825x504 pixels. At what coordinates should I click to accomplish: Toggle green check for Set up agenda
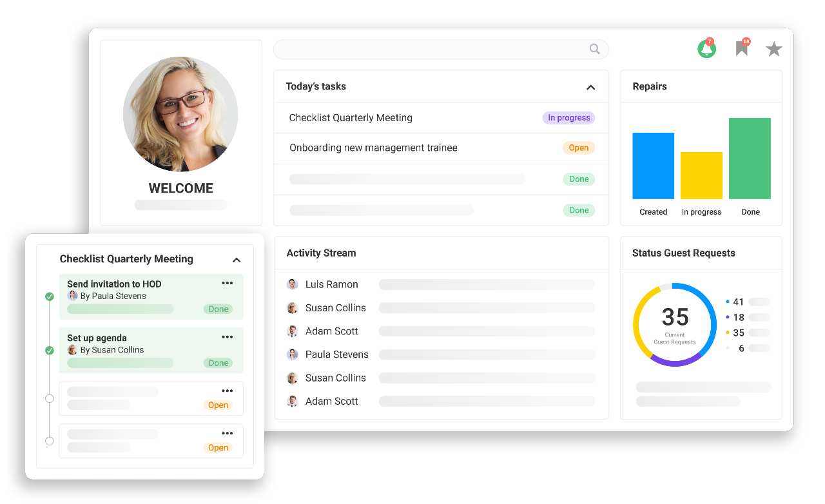(50, 351)
